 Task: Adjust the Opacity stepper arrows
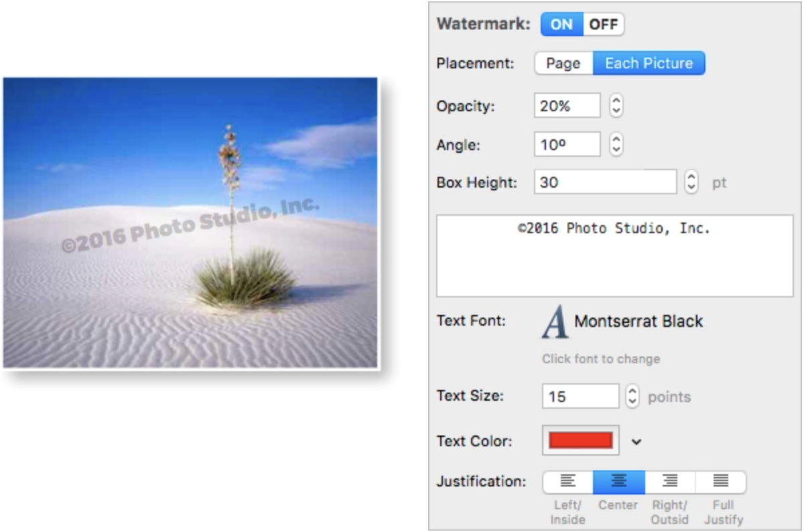point(616,106)
